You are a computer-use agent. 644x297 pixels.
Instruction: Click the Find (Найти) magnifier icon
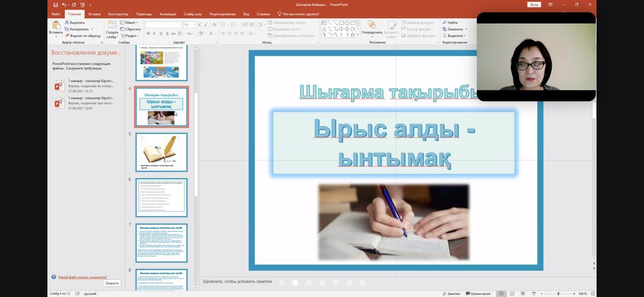pyautogui.click(x=445, y=23)
